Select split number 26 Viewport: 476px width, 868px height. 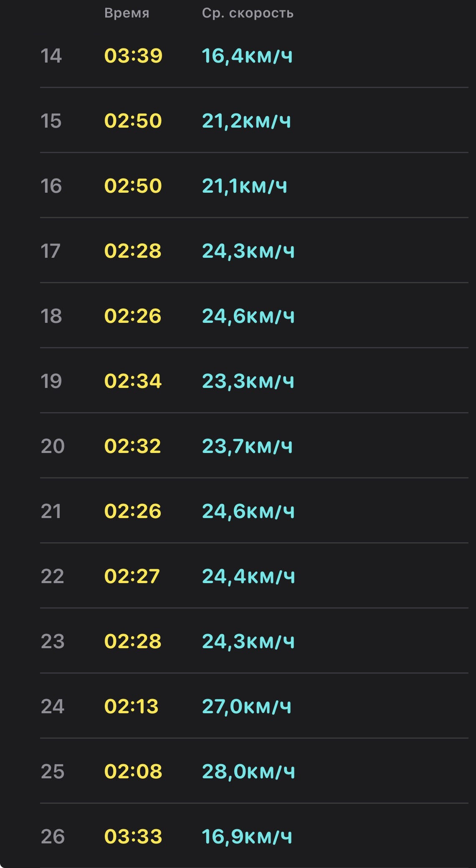[53, 837]
